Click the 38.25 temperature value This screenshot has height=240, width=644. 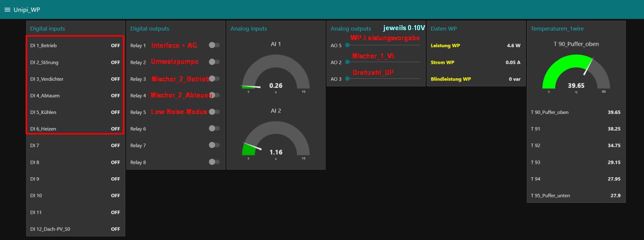coord(614,129)
